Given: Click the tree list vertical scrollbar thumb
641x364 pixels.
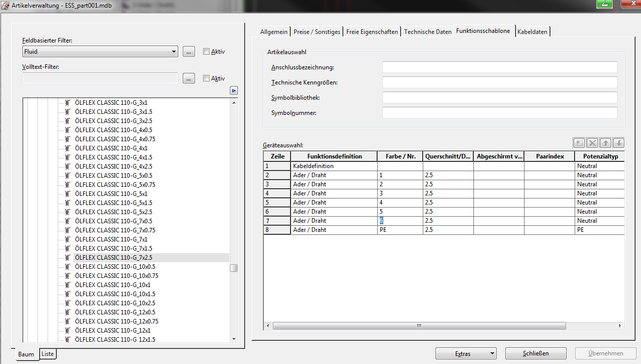Looking at the screenshot, I should click(233, 268).
